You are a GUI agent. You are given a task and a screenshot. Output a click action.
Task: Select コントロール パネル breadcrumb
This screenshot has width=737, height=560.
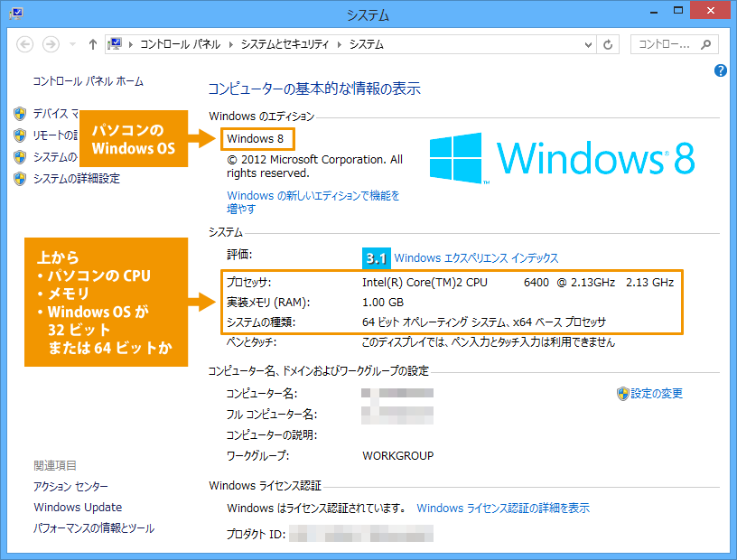[180, 44]
